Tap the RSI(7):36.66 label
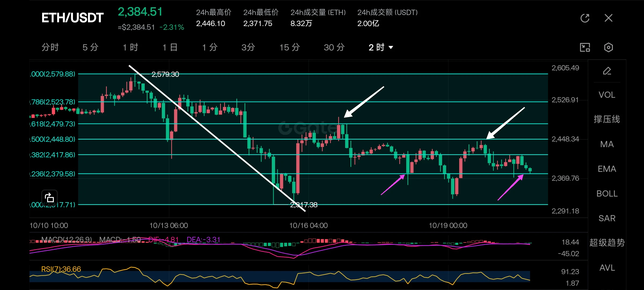 tap(61, 269)
